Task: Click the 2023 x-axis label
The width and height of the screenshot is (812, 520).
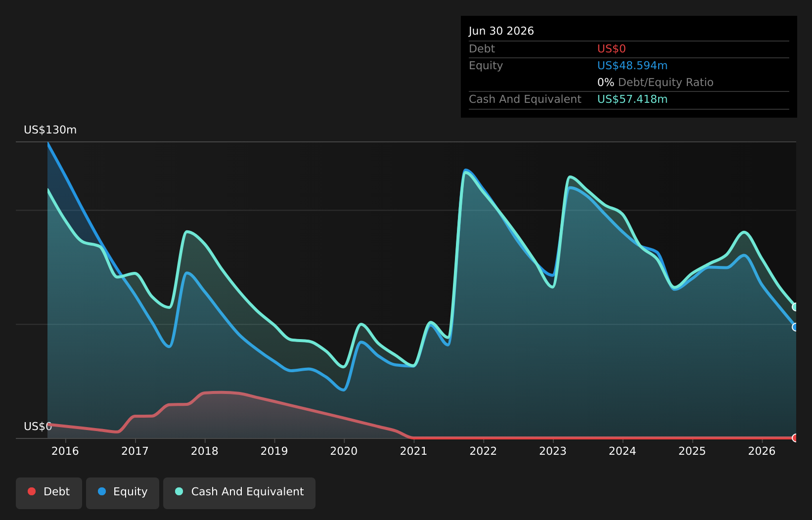Action: (x=553, y=451)
